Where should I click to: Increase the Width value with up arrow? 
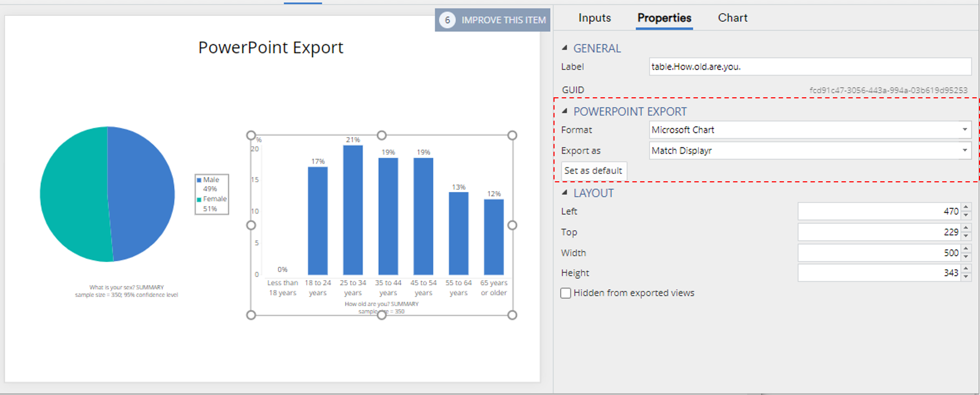click(x=966, y=249)
